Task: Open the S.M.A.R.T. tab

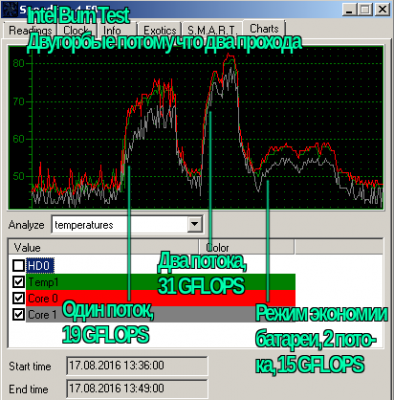Action: pos(212,30)
